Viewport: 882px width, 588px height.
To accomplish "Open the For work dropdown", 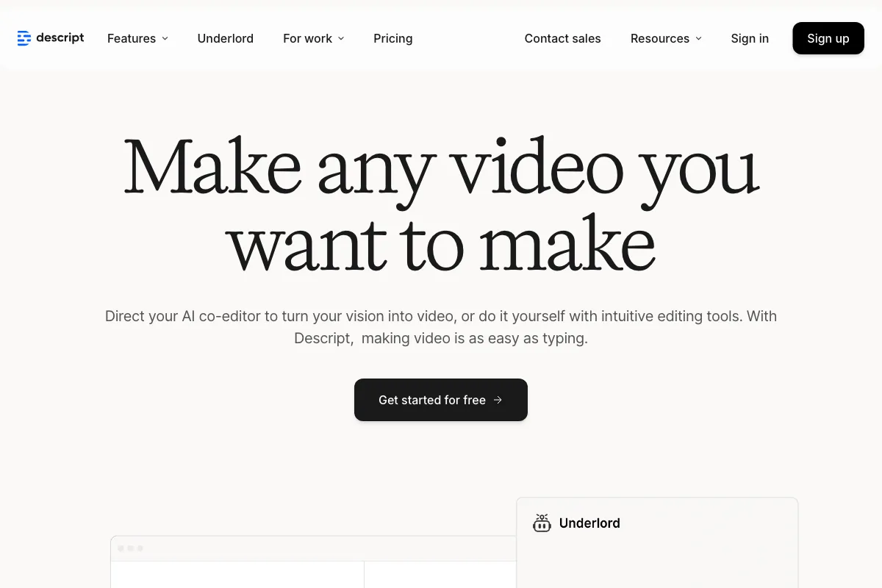I will (313, 38).
